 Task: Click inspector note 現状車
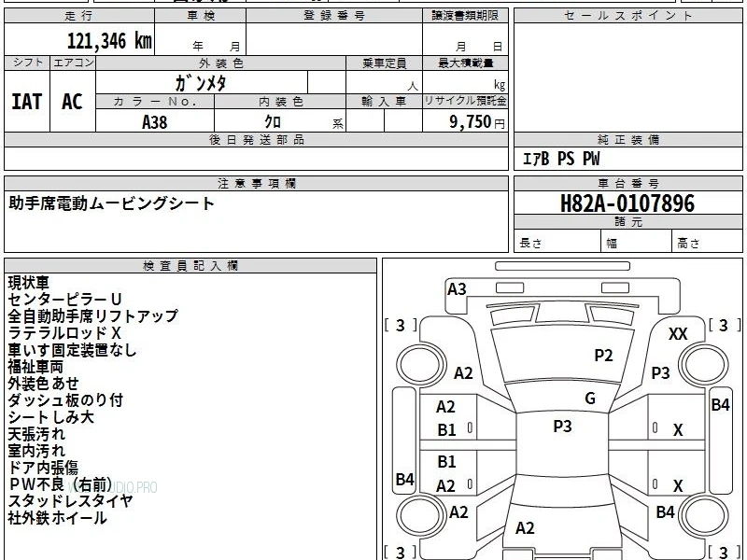pyautogui.click(x=29, y=283)
